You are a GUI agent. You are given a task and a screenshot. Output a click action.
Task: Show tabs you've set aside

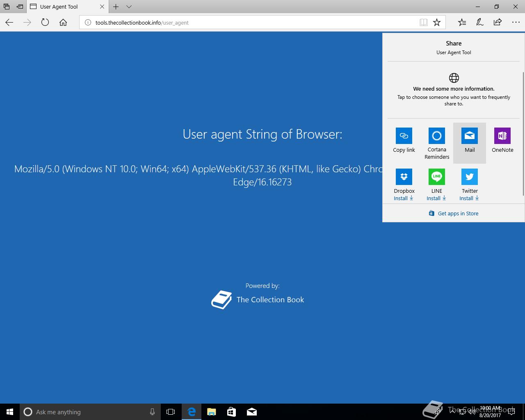click(x=6, y=7)
